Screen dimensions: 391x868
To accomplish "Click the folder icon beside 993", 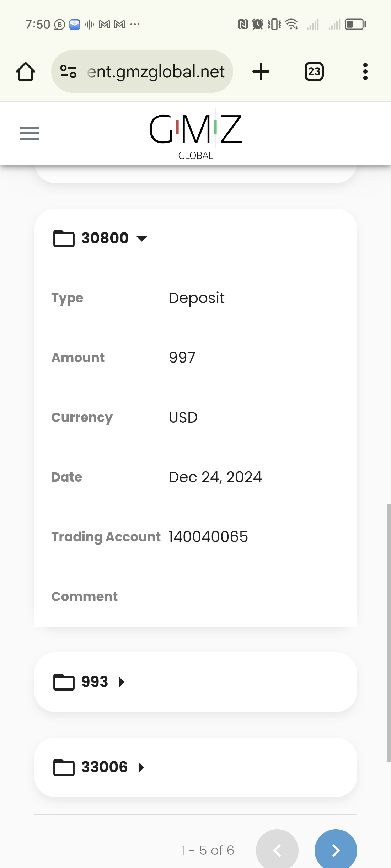I will pos(64,682).
